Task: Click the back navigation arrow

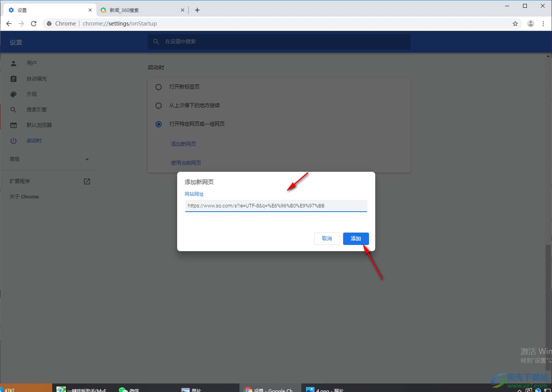Action: pos(9,24)
